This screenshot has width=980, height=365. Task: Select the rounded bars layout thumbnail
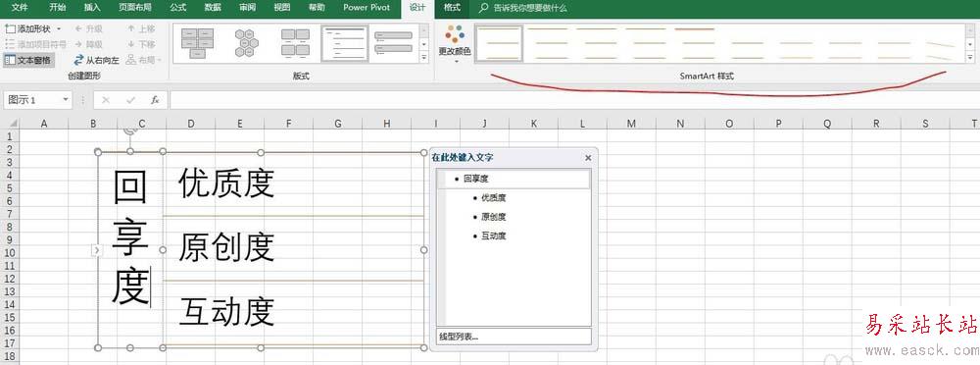click(x=394, y=43)
